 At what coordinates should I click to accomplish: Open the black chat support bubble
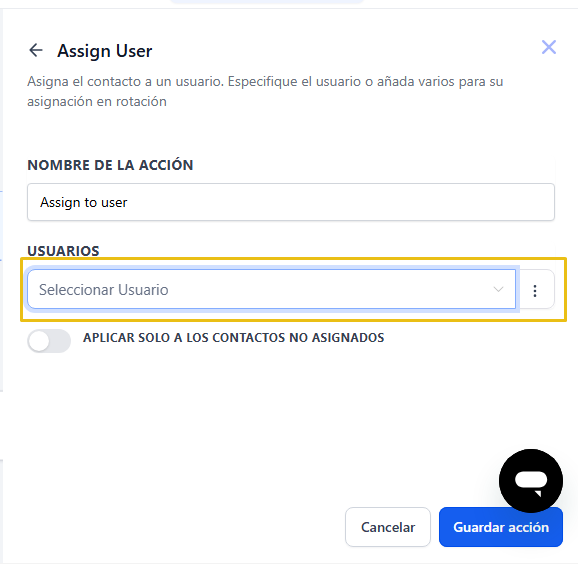[530, 480]
